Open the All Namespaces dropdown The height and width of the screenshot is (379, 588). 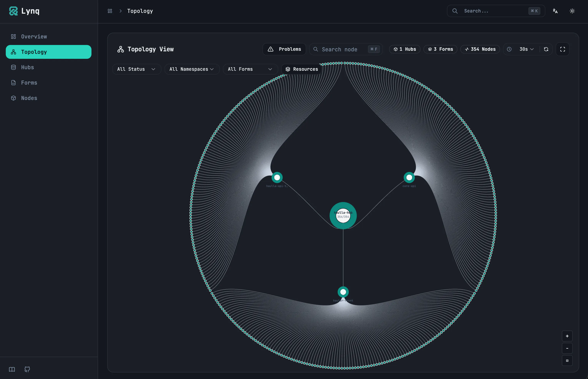[x=192, y=69]
